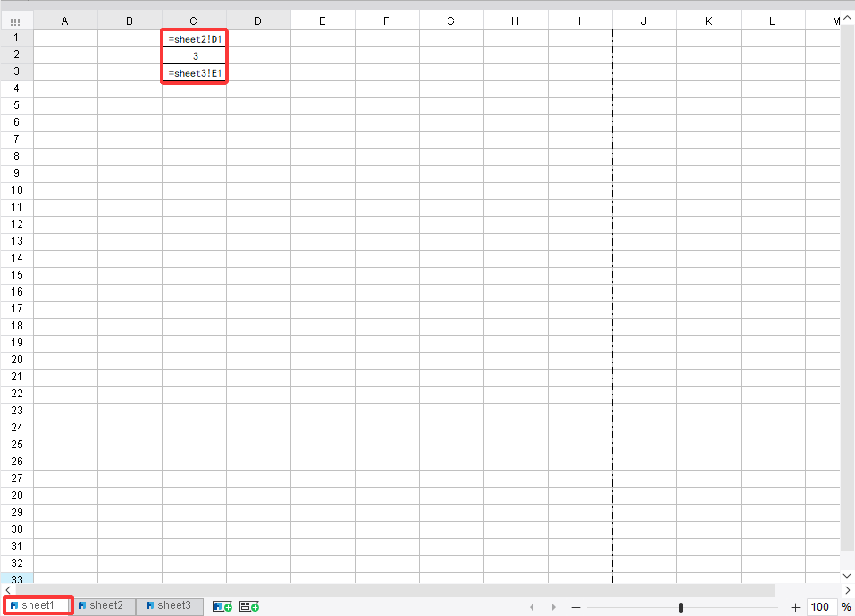The height and width of the screenshot is (616, 855).
Task: Add a new sheet with the plus icon
Action: pos(222,606)
